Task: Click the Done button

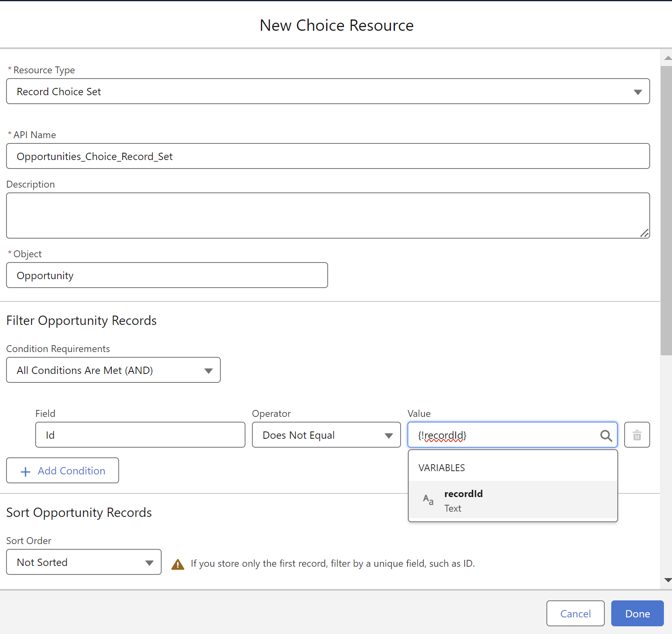Action: click(x=637, y=613)
